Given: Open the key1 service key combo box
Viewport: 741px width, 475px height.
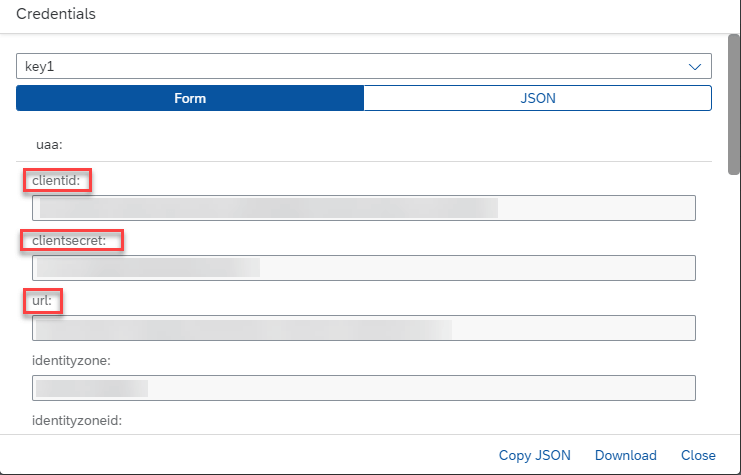Looking at the screenshot, I should click(363, 66).
